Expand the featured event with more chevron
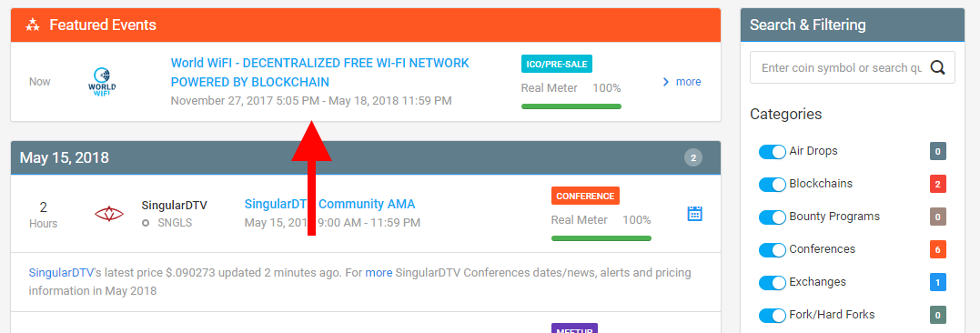 point(682,82)
